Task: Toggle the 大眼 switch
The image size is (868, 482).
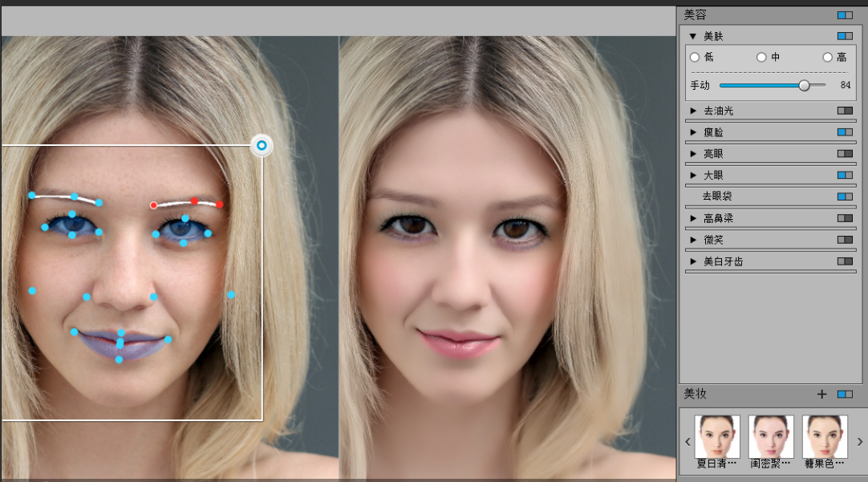Action: coord(845,176)
